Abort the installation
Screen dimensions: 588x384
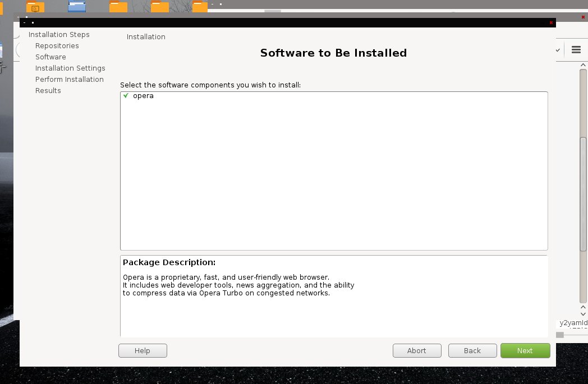coord(417,351)
